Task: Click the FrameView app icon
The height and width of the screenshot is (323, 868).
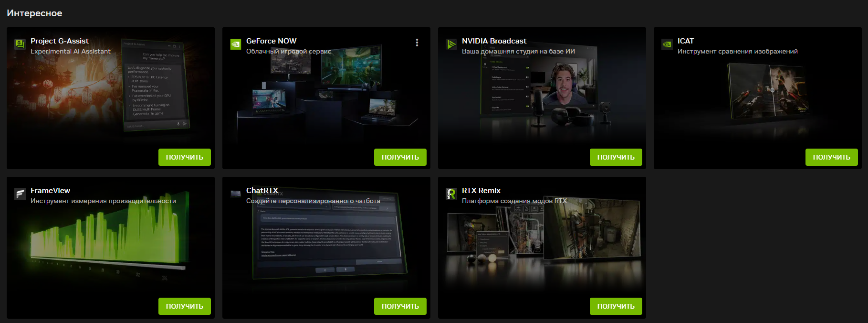Action: [x=20, y=194]
